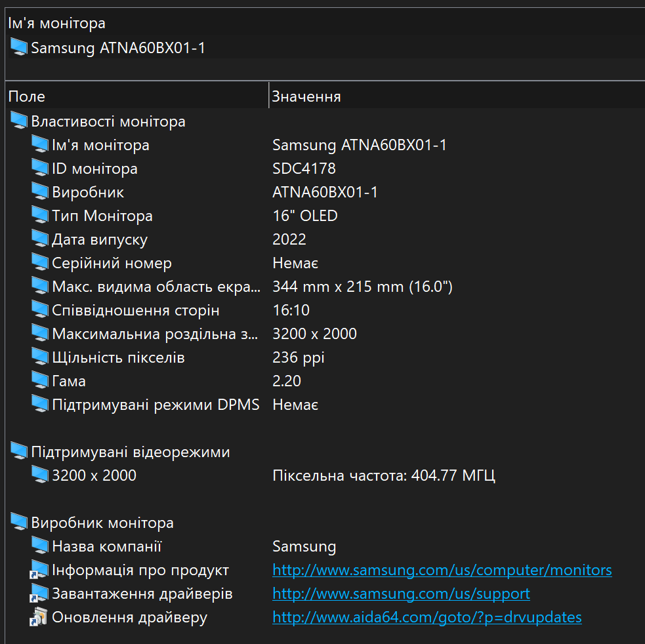
Task: Click the icon beside Оновлення драйверу
Action: (x=39, y=618)
